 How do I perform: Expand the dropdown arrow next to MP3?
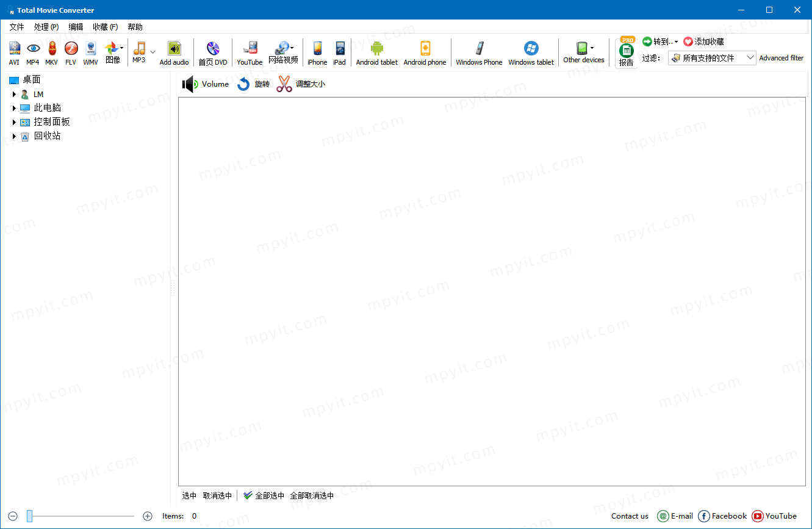(153, 52)
